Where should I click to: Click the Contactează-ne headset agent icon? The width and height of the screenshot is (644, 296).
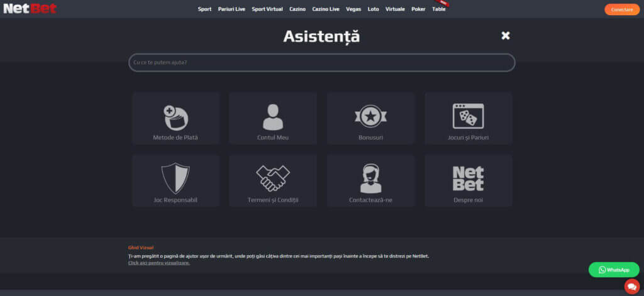point(370,178)
